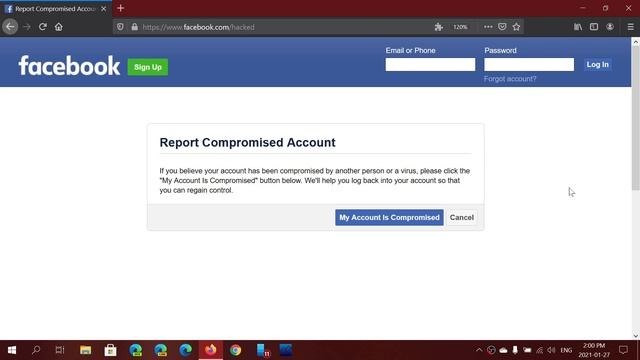Open Google Chrome from the taskbar
The width and height of the screenshot is (640, 360).
pos(236,350)
